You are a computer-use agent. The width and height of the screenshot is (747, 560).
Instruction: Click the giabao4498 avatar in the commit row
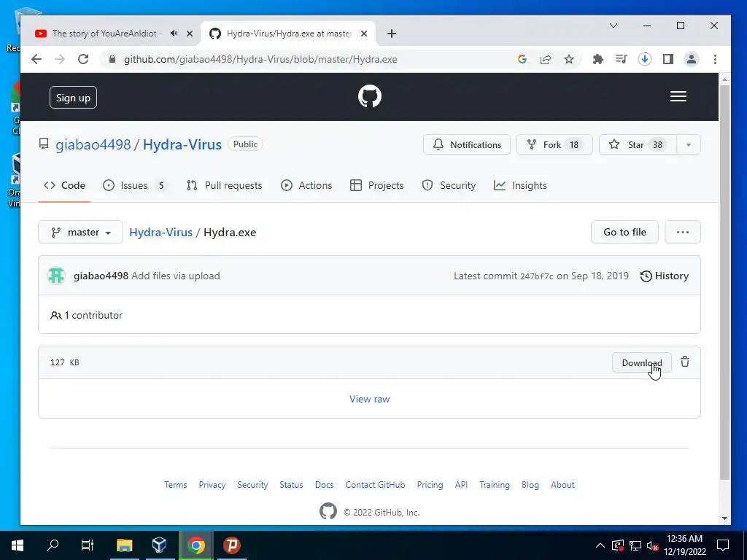56,276
